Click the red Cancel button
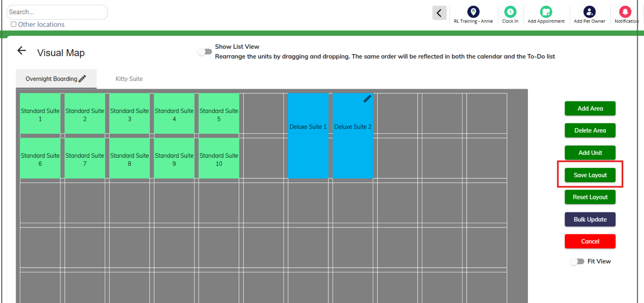This screenshot has width=644, height=303. 590,241
